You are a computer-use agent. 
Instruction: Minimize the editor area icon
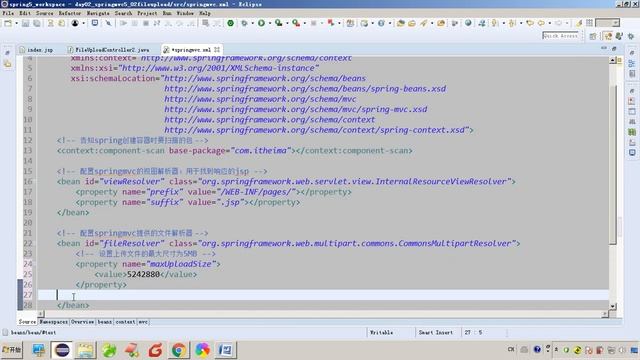pyautogui.click(x=604, y=49)
